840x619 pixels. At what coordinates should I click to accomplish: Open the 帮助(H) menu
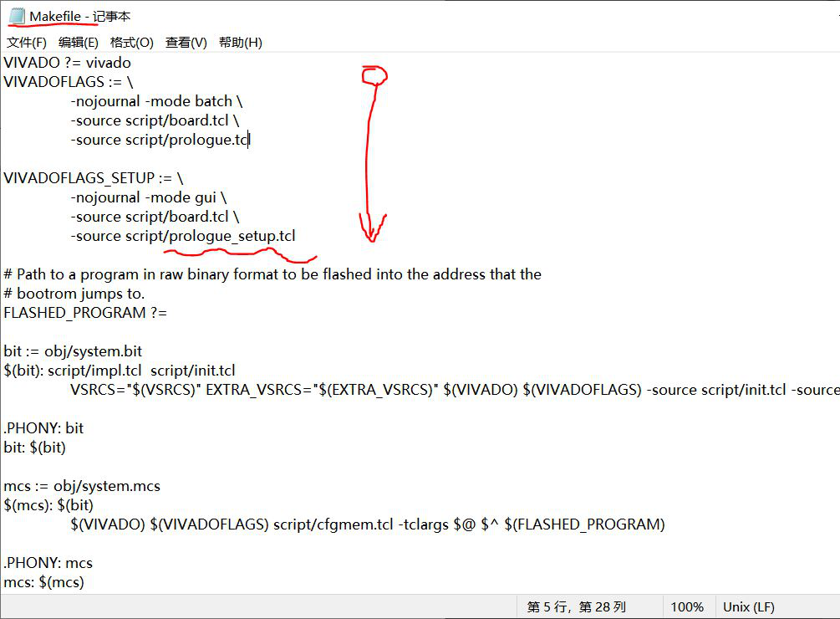[x=241, y=43]
